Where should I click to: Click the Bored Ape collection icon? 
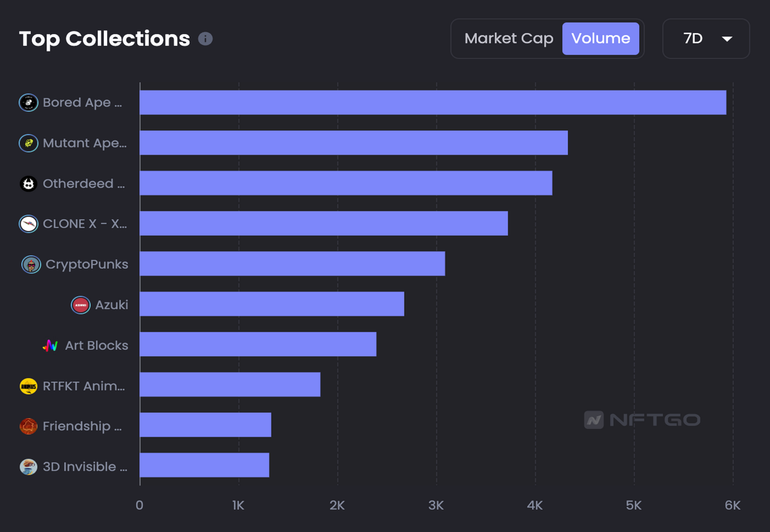pyautogui.click(x=28, y=103)
